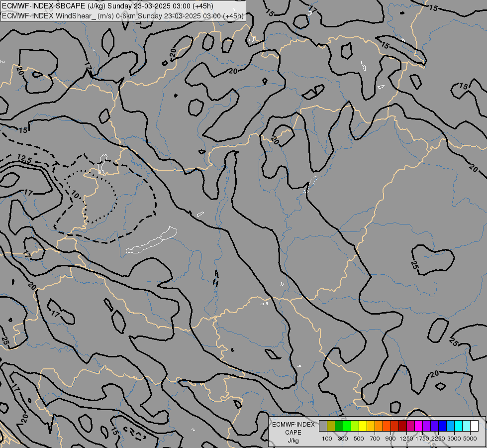Click the legend value 1250

tap(406, 439)
